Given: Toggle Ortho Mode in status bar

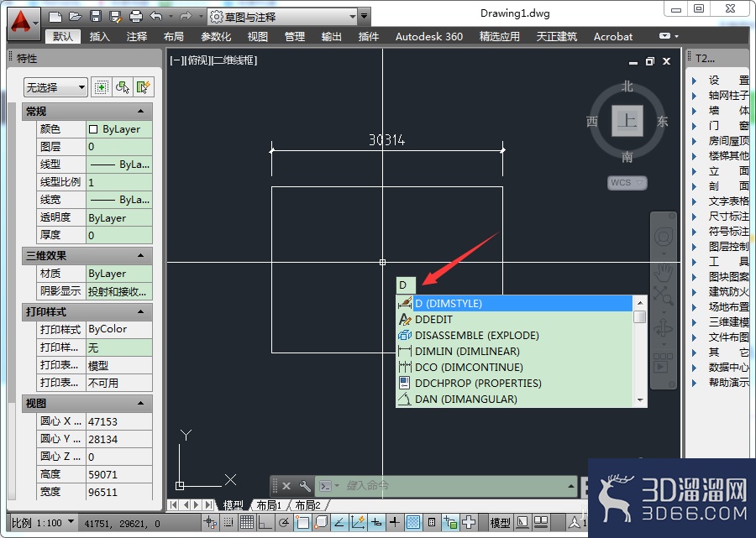Looking at the screenshot, I should tap(265, 522).
